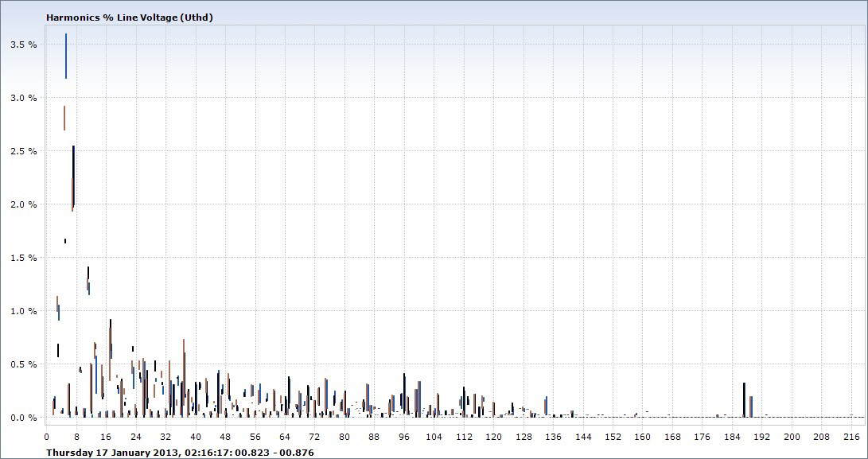868x459 pixels.
Task: Click the 2.0 % y-axis label
Action: pyautogui.click(x=24, y=204)
